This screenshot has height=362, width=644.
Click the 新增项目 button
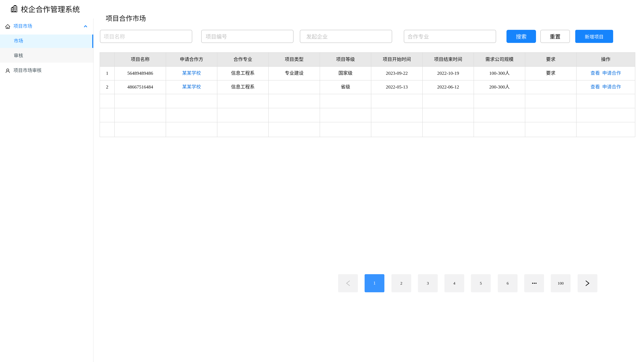594,37
